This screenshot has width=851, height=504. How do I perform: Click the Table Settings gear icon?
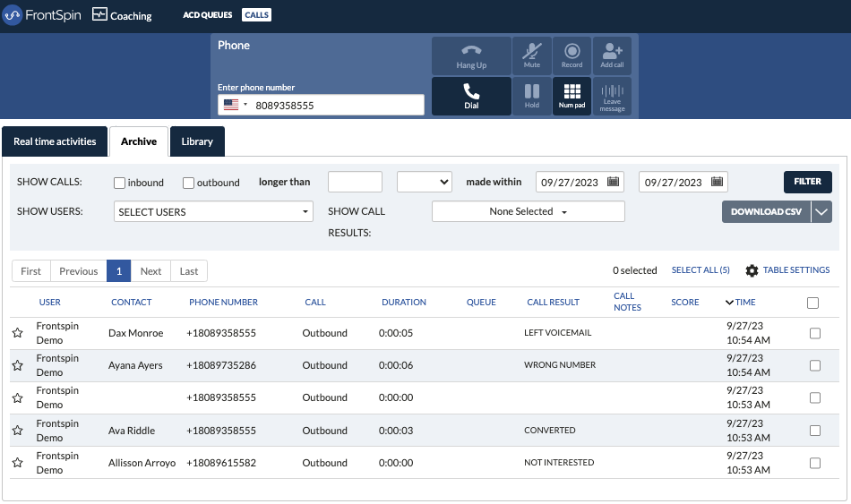pos(752,270)
